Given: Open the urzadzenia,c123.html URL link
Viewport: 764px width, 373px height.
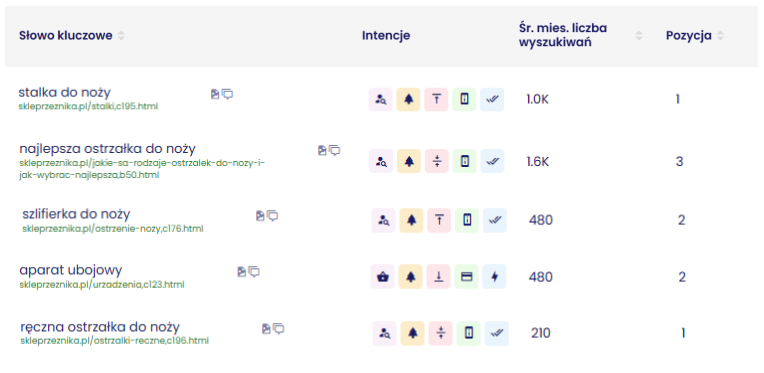Looking at the screenshot, I should (x=102, y=284).
